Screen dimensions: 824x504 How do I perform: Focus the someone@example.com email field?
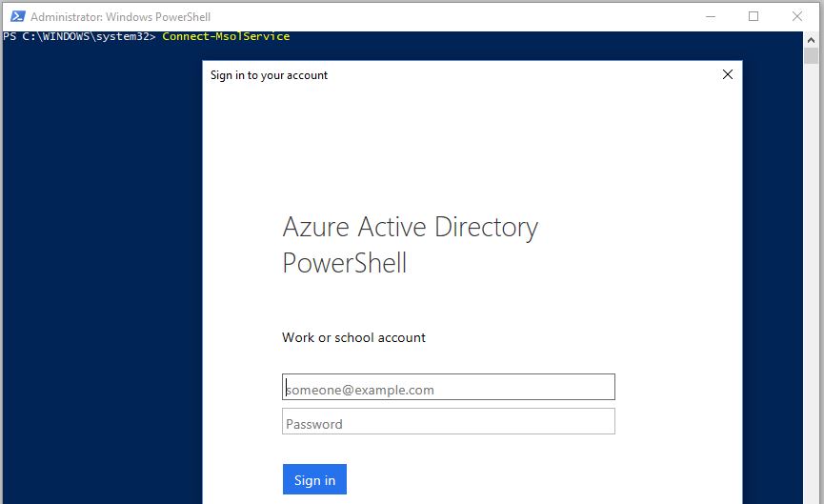pos(448,387)
